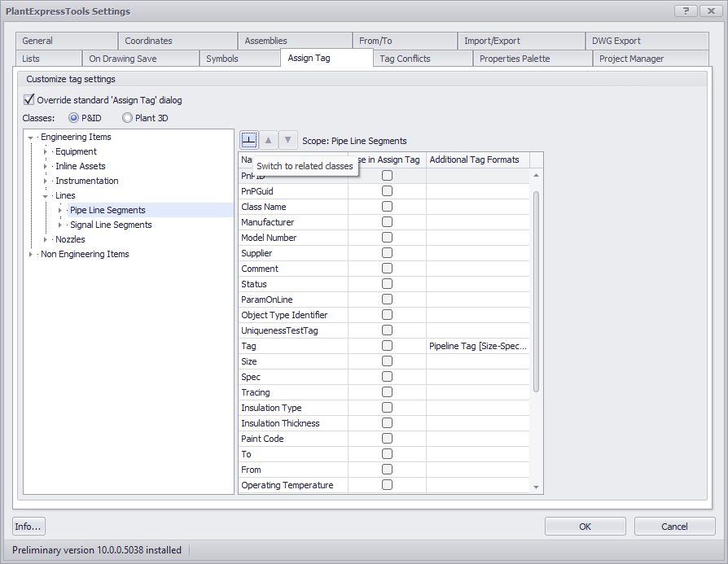
Task: Expand the Inline Assets tree node
Action: click(x=45, y=166)
